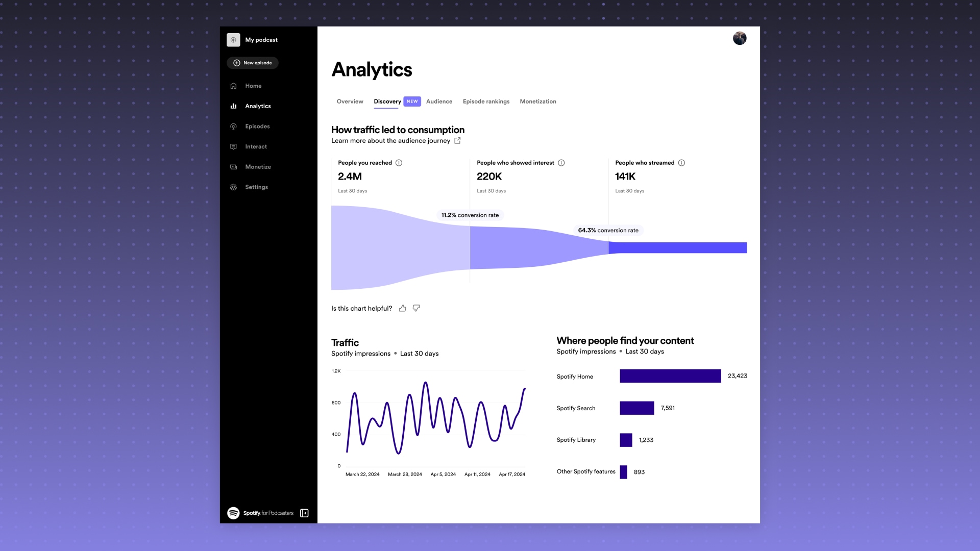Select Home in the sidebar
Screen dimensions: 980x551
pos(253,86)
